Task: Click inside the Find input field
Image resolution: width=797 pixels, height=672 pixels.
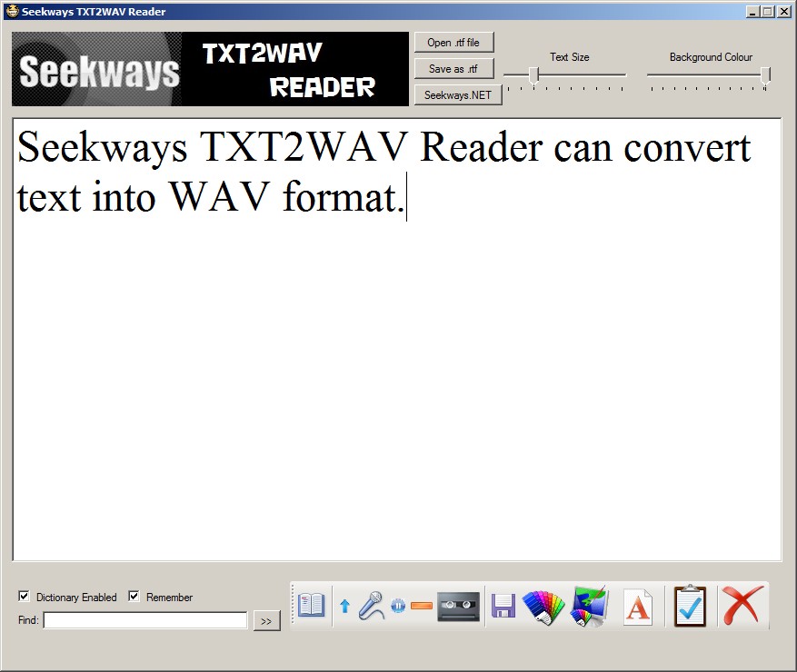Action: pyautogui.click(x=145, y=620)
